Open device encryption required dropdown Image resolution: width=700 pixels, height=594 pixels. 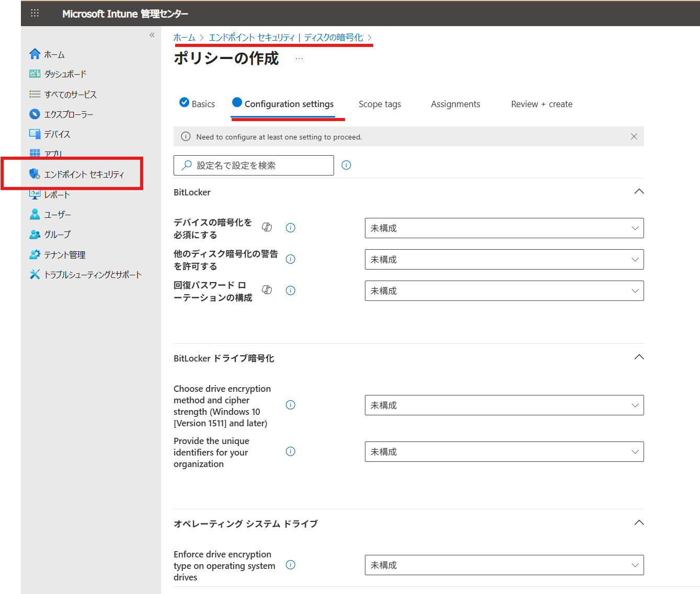click(x=504, y=228)
